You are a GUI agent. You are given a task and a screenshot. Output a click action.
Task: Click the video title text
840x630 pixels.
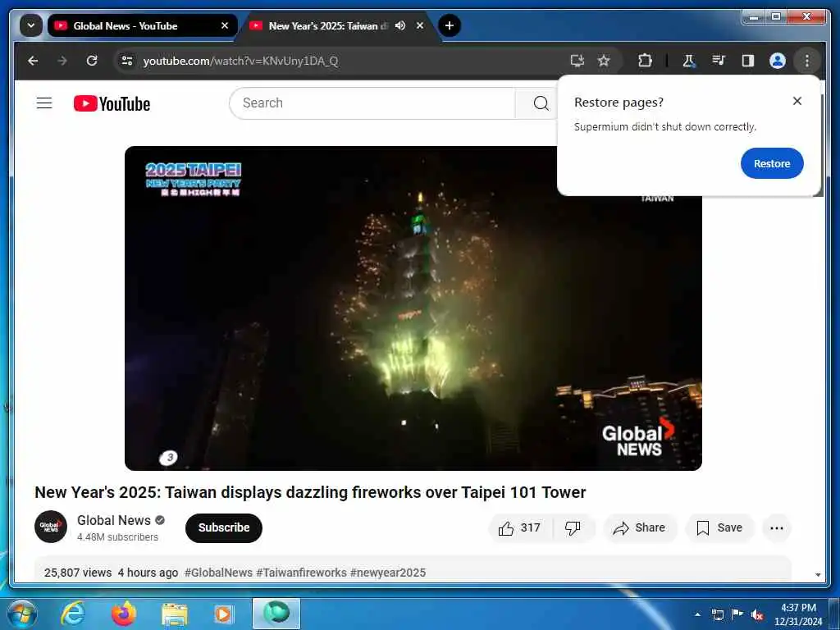pos(310,492)
